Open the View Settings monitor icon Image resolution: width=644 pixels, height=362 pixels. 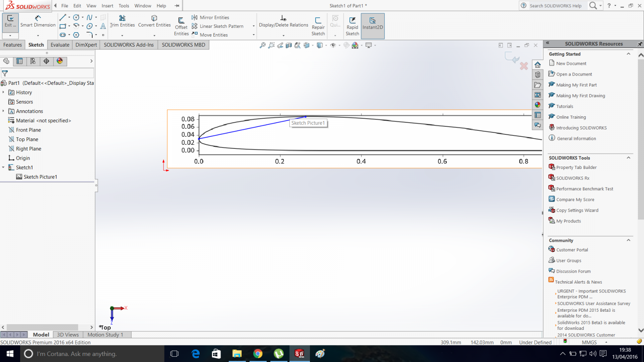tap(368, 45)
